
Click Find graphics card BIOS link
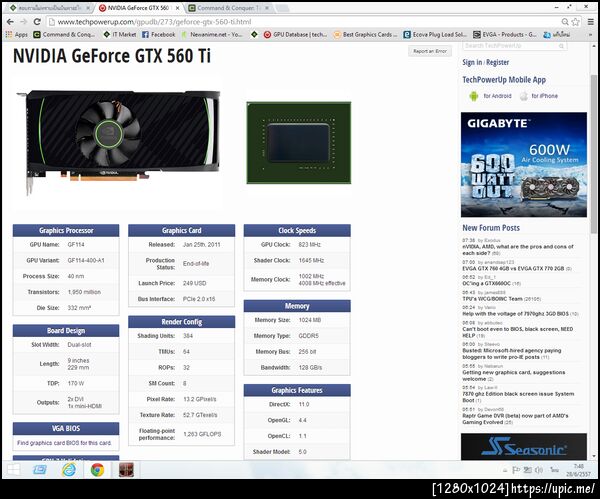tap(64, 443)
